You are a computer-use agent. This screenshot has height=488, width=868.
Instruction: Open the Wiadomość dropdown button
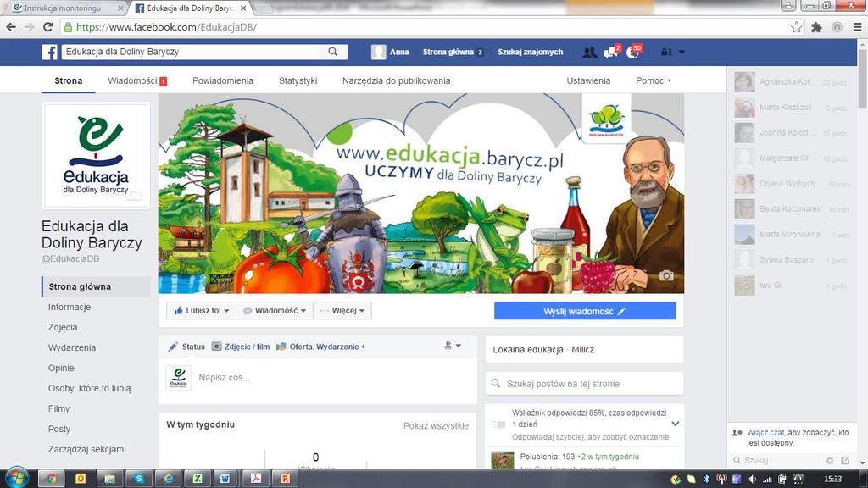(x=275, y=310)
